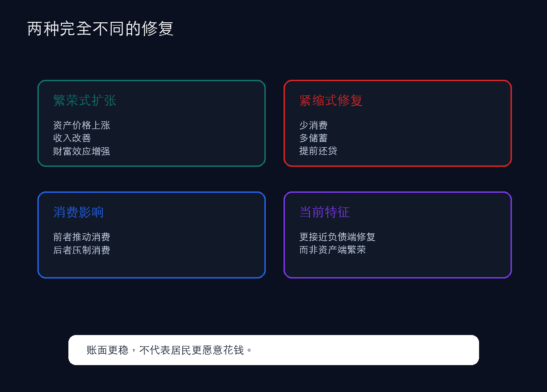Click the line 少消费
This screenshot has height=392, width=547.
[313, 125]
